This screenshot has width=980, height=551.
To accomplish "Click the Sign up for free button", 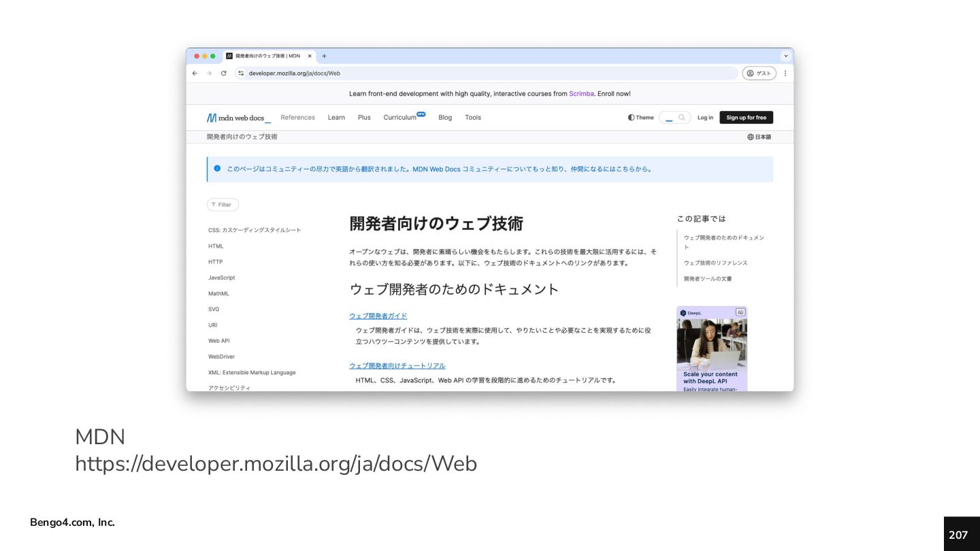I will [x=746, y=118].
